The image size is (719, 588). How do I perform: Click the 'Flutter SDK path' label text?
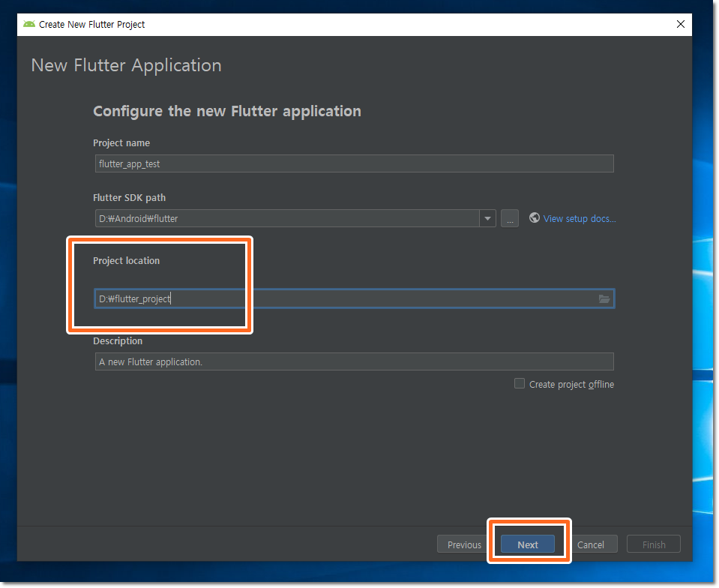pos(129,198)
